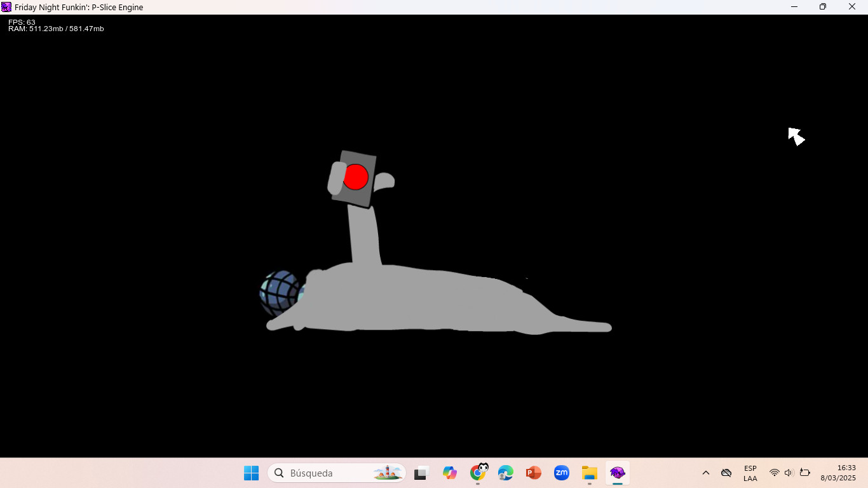This screenshot has width=868, height=488.
Task: Click the Friday Night Funkin' title bar icon
Action: 6,7
